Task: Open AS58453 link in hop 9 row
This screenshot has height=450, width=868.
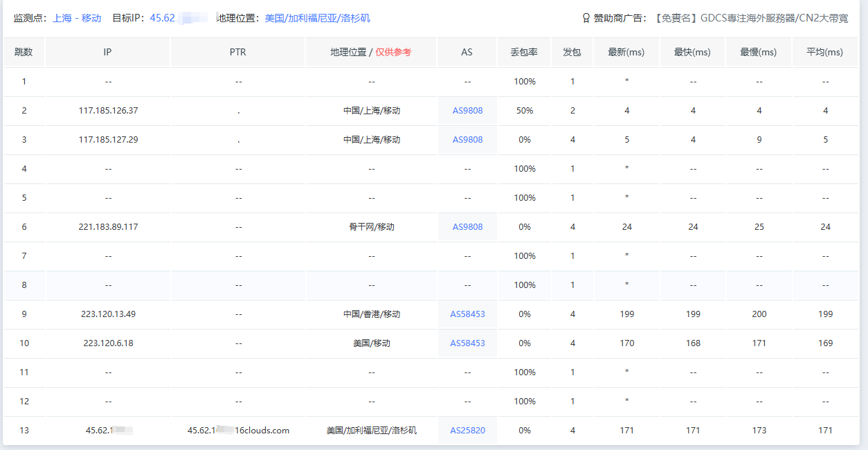Action: point(467,314)
